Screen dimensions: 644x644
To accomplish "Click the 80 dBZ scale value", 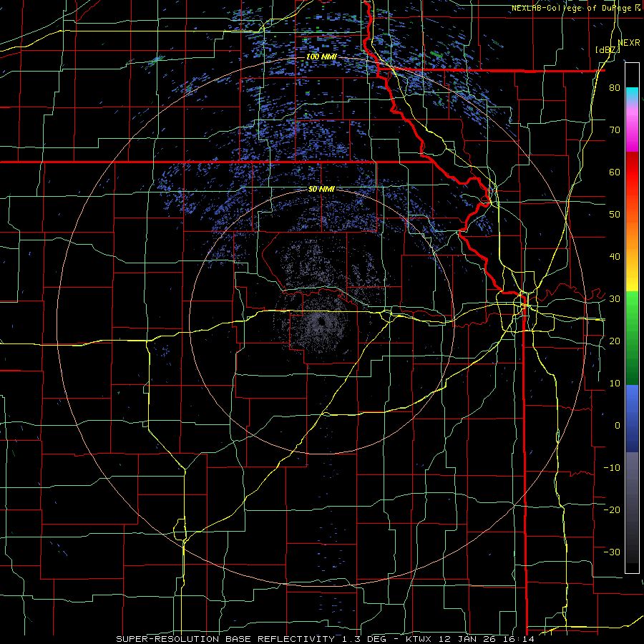I will [x=615, y=87].
